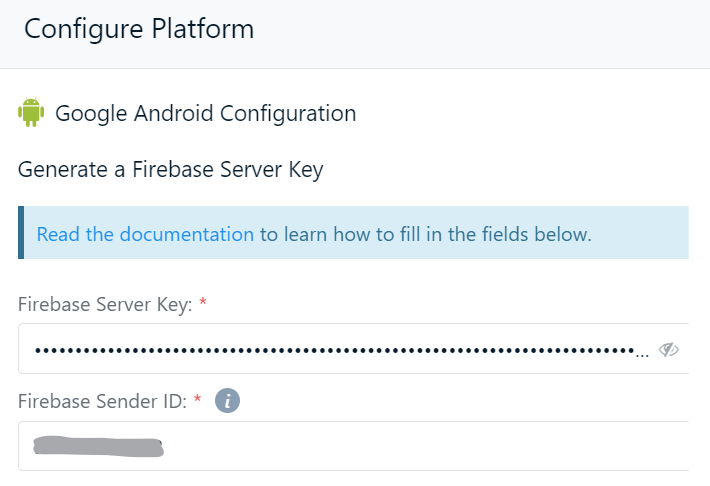The width and height of the screenshot is (710, 486).
Task: Click the Generate a Firebase Server Key heading
Action: point(171,170)
